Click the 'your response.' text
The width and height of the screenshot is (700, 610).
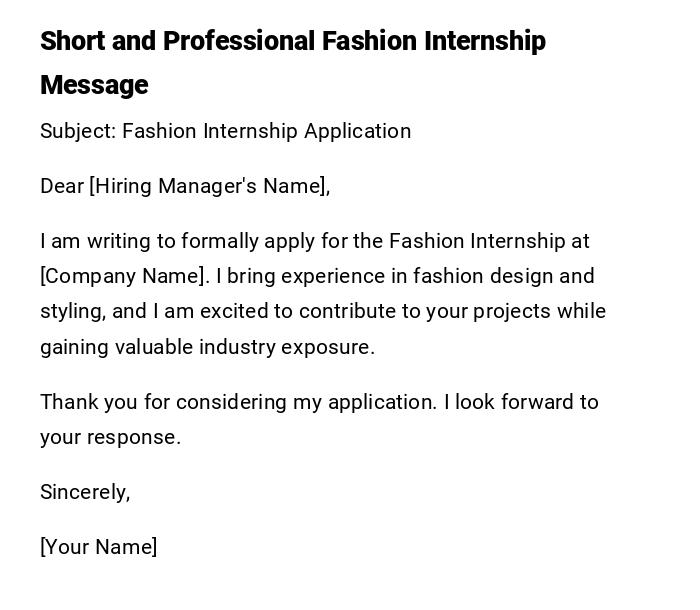(110, 437)
